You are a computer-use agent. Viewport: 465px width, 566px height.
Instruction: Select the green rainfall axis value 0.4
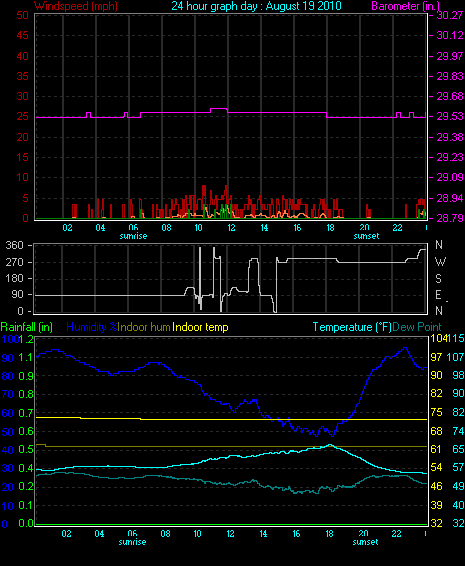(x=26, y=468)
